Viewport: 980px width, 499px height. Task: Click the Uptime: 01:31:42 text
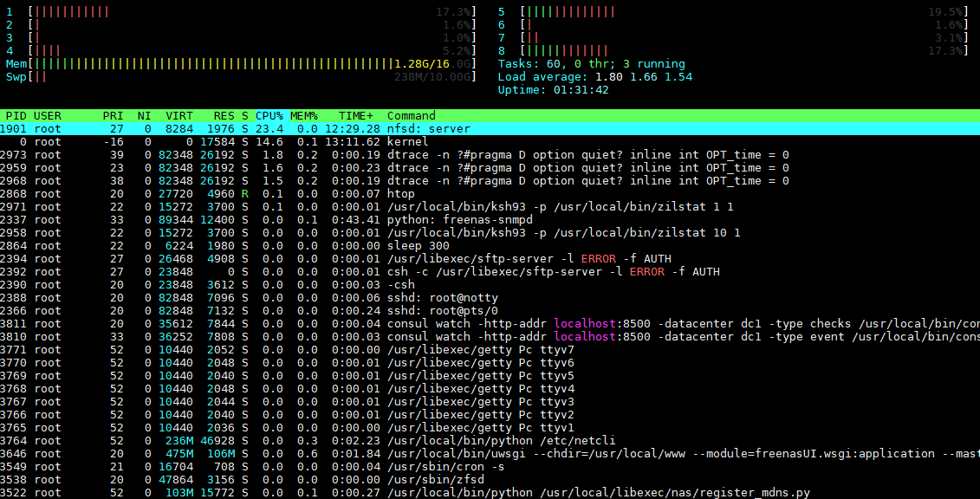553,90
